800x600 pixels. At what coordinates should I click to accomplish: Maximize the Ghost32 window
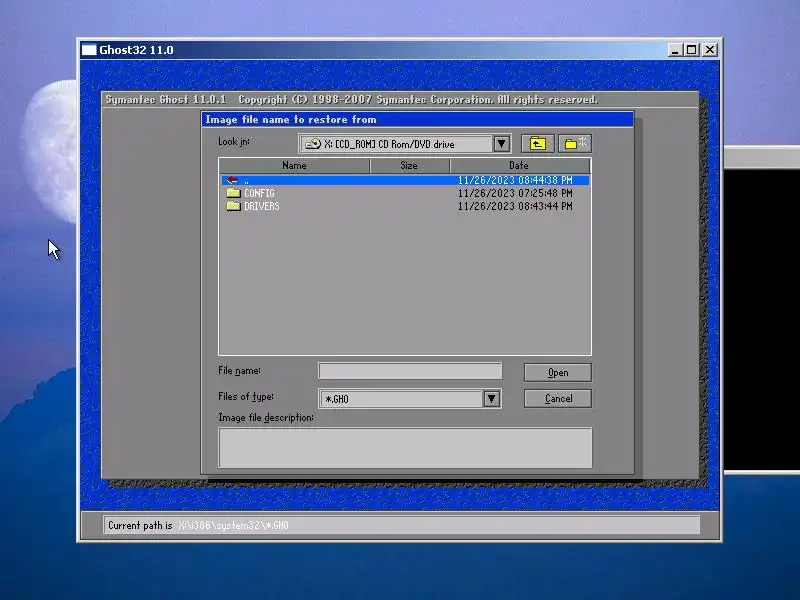pyautogui.click(x=691, y=50)
